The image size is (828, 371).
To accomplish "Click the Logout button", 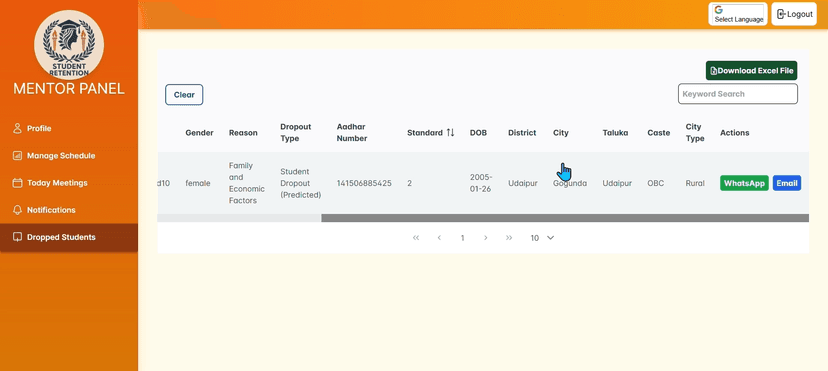I will [x=794, y=14].
